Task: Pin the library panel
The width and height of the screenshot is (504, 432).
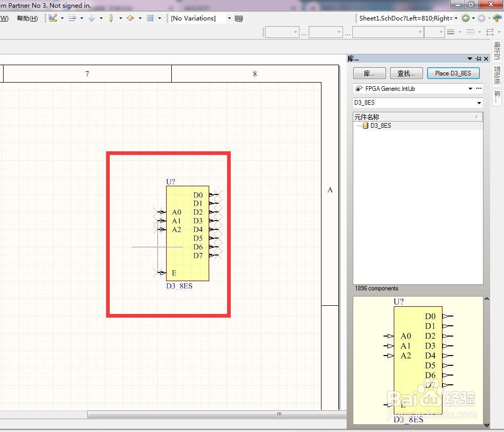Action: coord(478,58)
